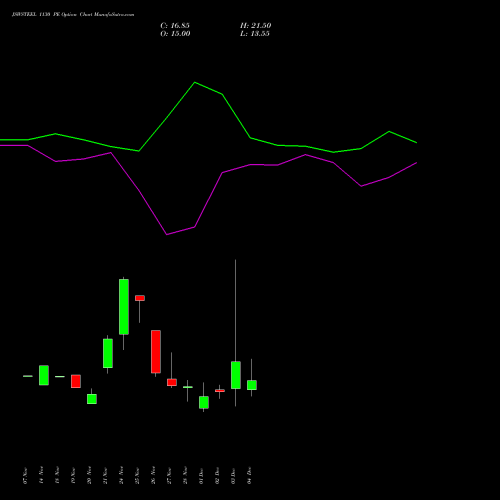Select the green candle for 03 Dec
Viewport: 500px width, 500px height.
coord(236,375)
